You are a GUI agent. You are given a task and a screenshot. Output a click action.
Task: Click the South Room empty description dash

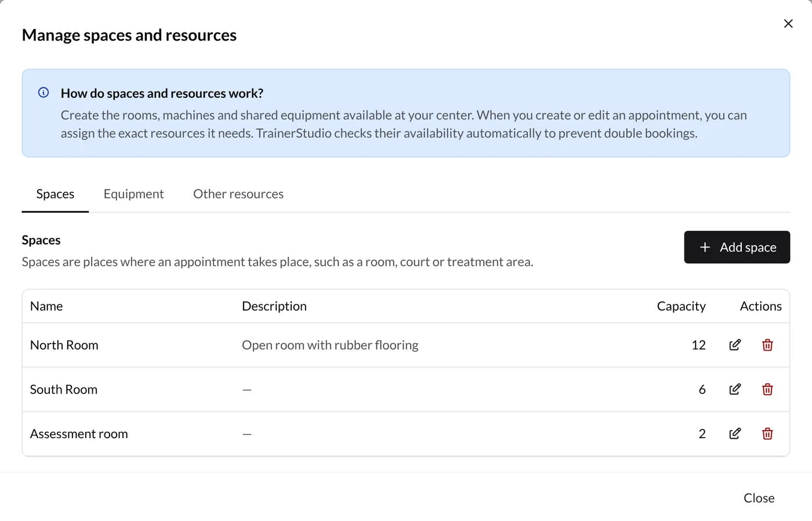[x=247, y=390]
